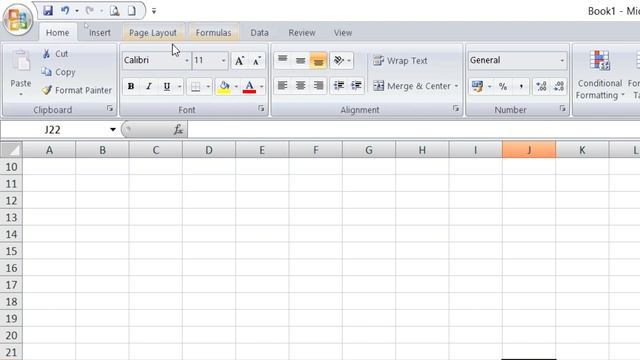Toggle Italic formatting
This screenshot has height=360, width=640.
[149, 87]
